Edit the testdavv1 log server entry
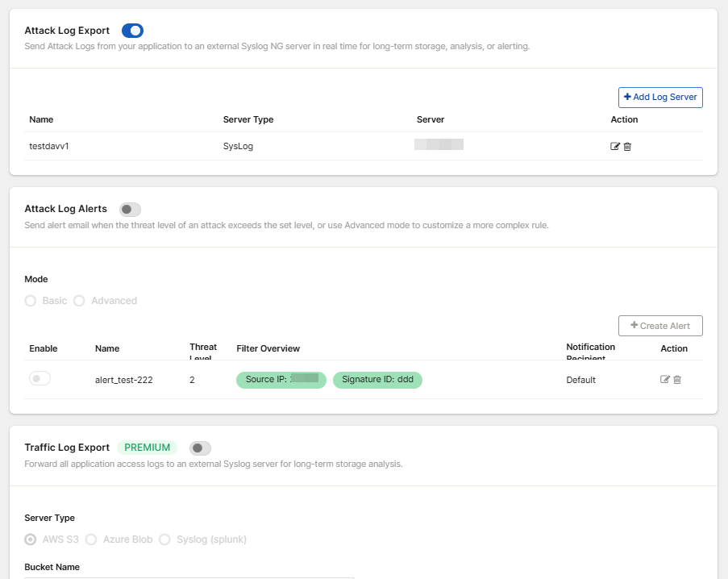728x579 pixels. pos(615,147)
